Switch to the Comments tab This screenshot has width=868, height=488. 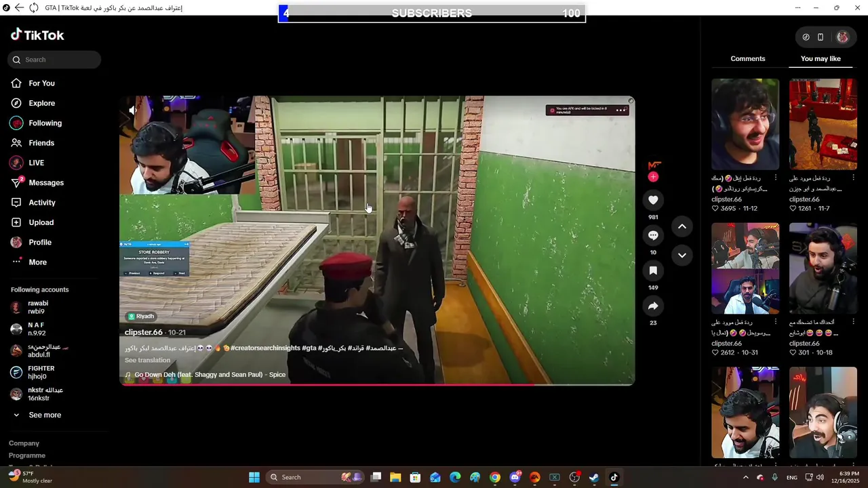(748, 59)
